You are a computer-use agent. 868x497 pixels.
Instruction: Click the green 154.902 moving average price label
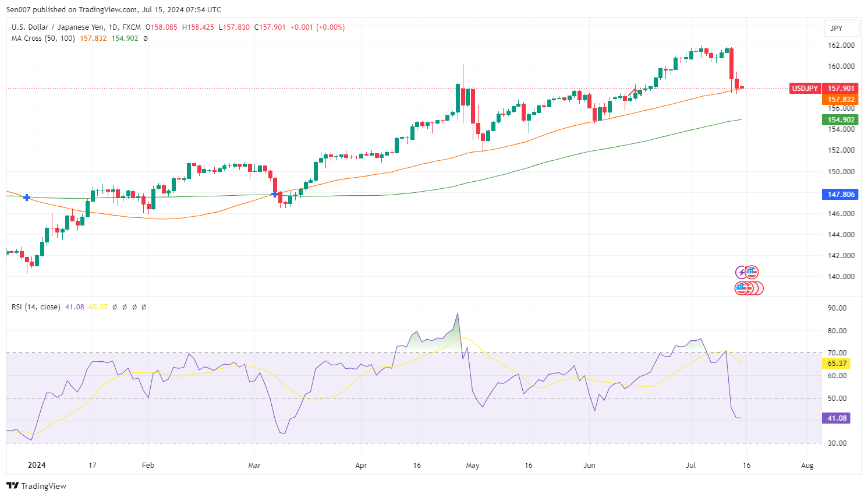click(841, 120)
